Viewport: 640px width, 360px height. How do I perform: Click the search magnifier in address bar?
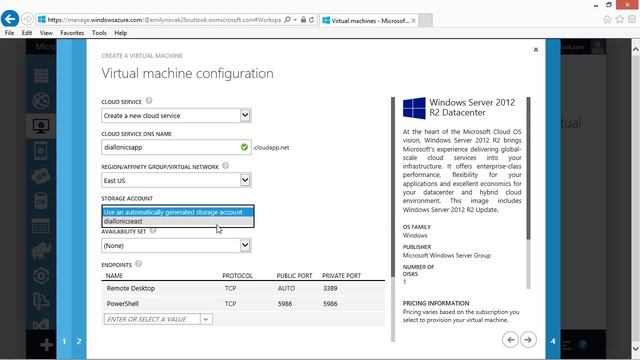pos(287,20)
